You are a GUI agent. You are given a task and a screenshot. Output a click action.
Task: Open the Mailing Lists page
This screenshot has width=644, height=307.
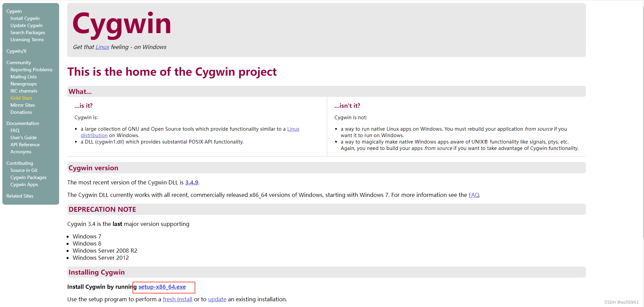tap(23, 77)
